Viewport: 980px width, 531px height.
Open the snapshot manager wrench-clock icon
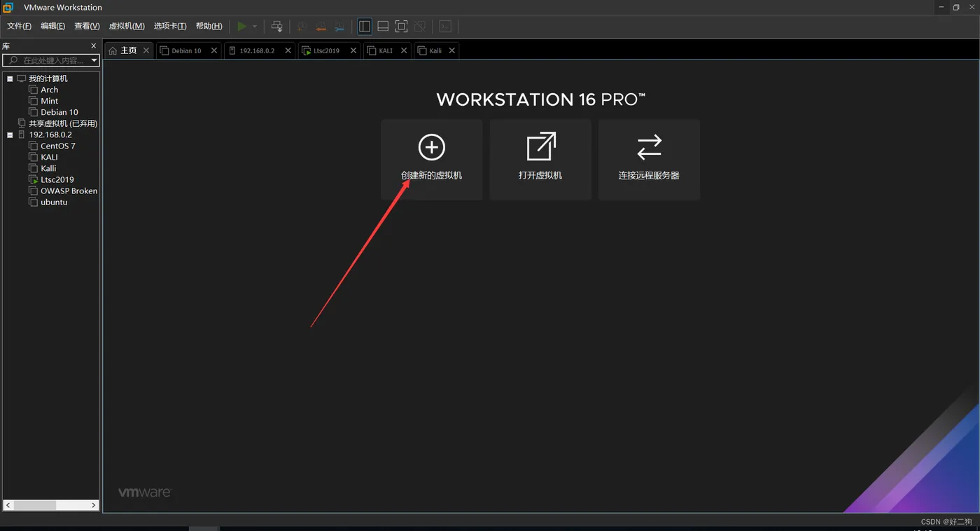pyautogui.click(x=339, y=27)
